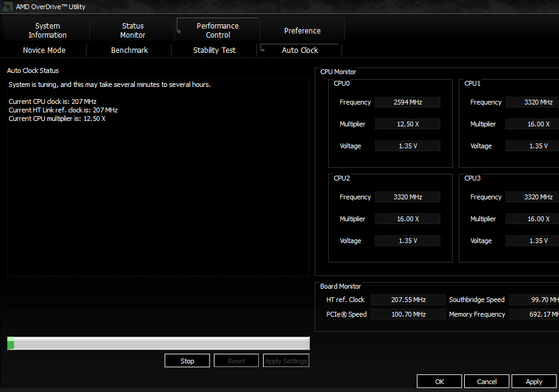Select the Performance Control tab
Viewport: 559px width, 392px height.
[x=218, y=30]
